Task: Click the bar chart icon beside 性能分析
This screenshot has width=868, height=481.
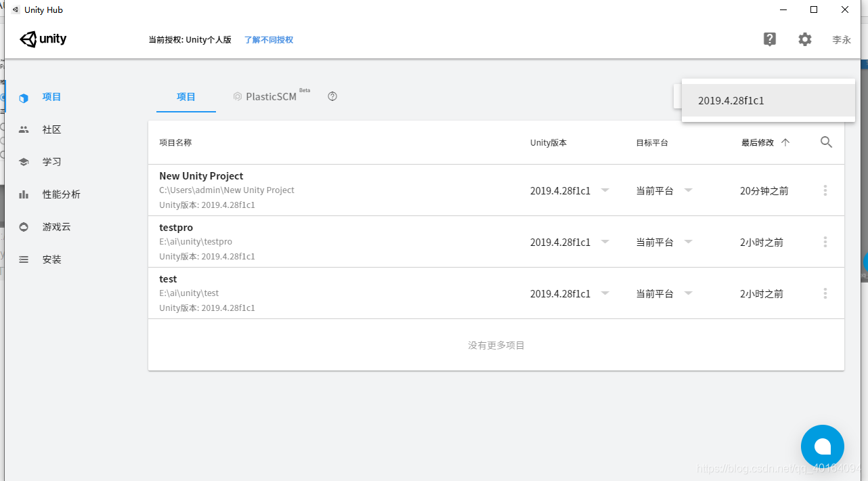Action: [x=24, y=194]
